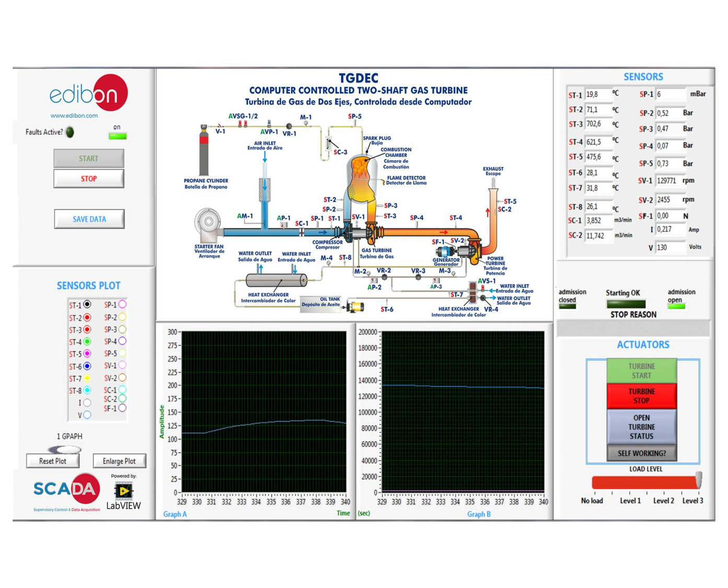
Task: Click the ST-3 temperature value field
Action: pos(597,124)
